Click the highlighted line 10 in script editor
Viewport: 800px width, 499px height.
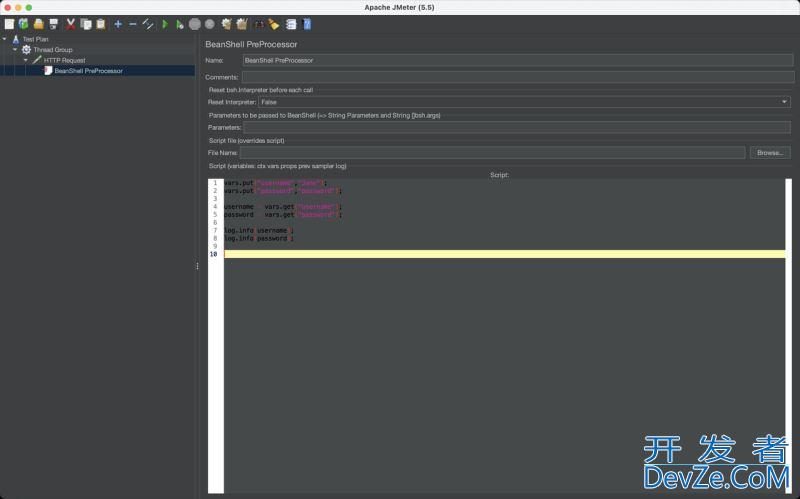tap(505, 254)
